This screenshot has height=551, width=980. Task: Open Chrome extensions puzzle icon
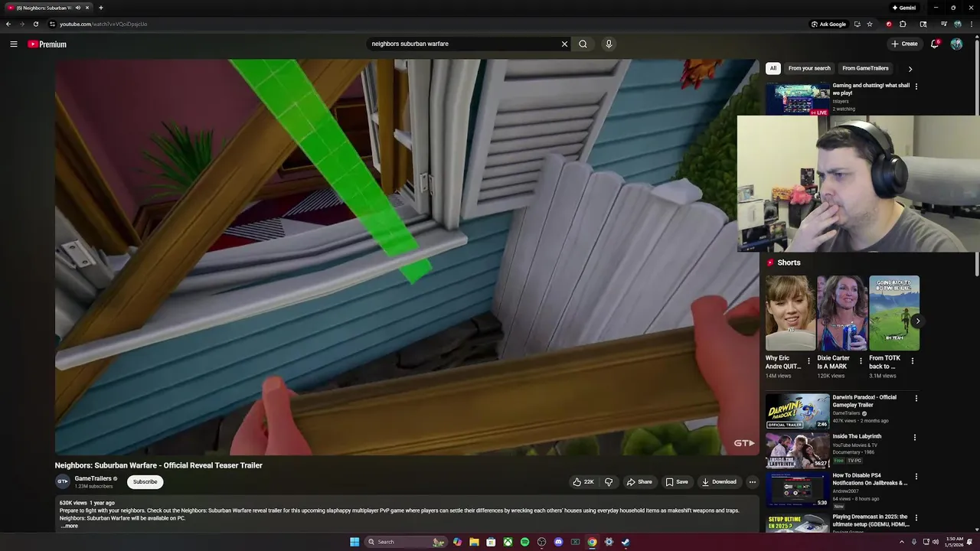click(x=903, y=24)
